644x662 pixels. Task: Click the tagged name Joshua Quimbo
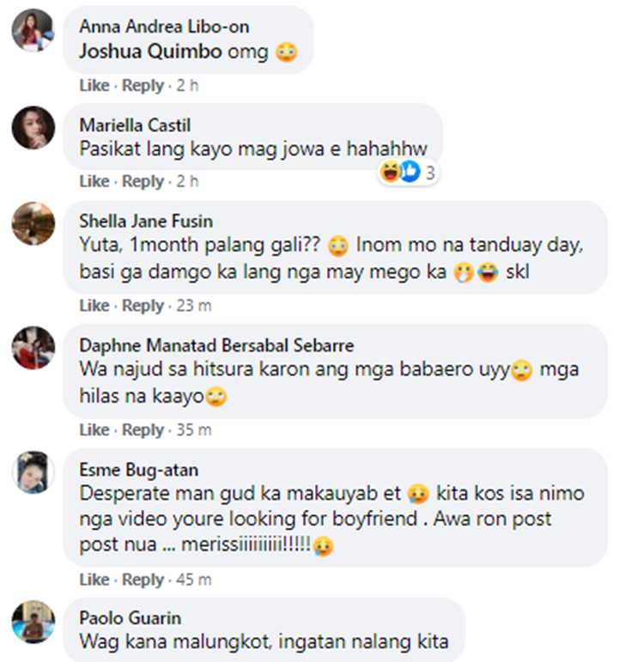[151, 52]
